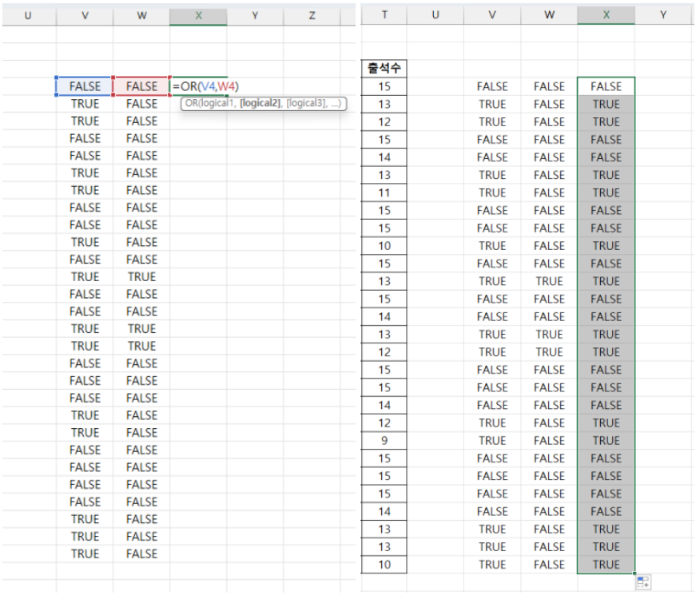Select the white active FALSE cell in right column X
The height and width of the screenshot is (595, 700).
[606, 86]
